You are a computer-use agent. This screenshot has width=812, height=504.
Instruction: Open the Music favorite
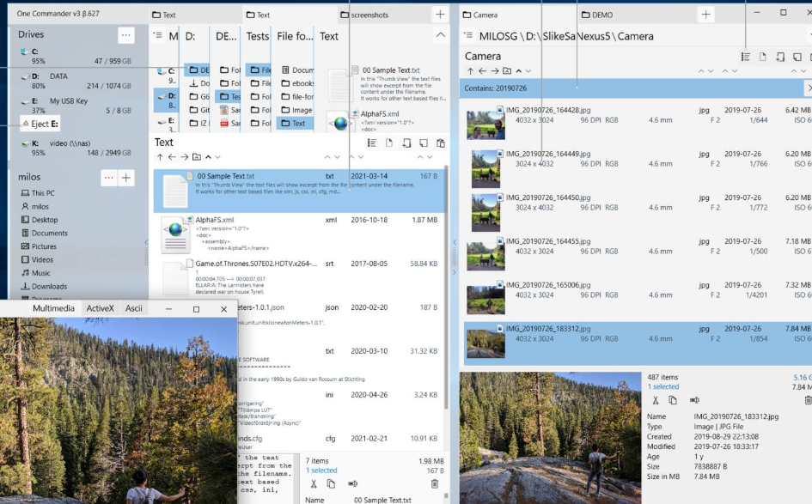pyautogui.click(x=36, y=273)
